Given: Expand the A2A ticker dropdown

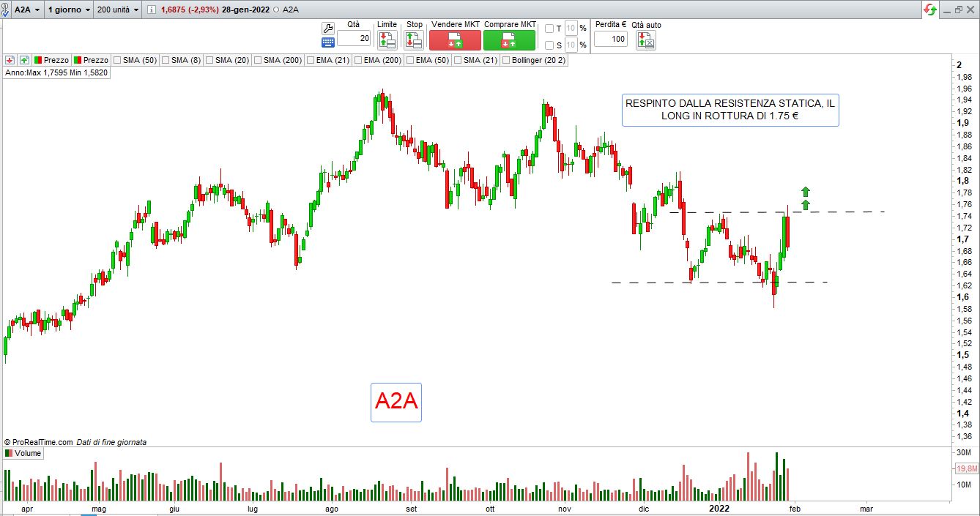Looking at the screenshot, I should click(x=37, y=10).
